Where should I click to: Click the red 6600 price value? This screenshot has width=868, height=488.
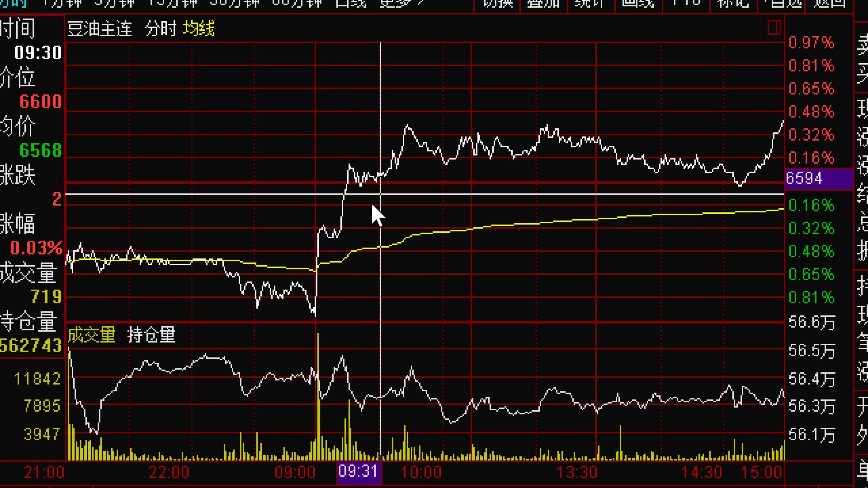point(41,102)
